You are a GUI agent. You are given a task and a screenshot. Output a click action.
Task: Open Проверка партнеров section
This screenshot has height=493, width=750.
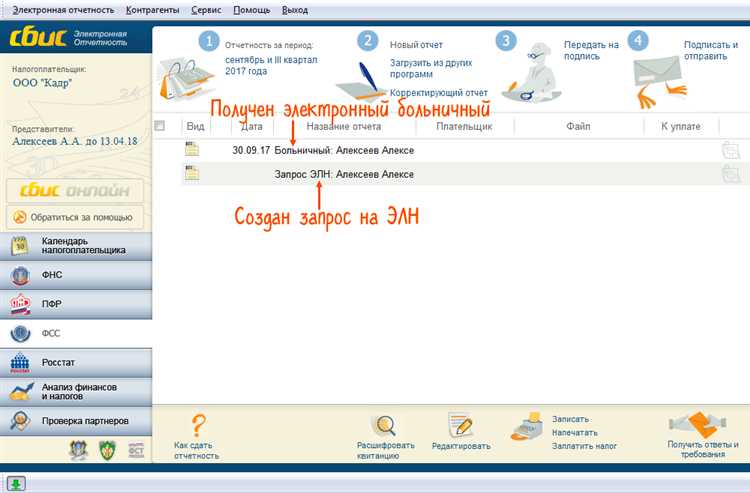coord(76,421)
